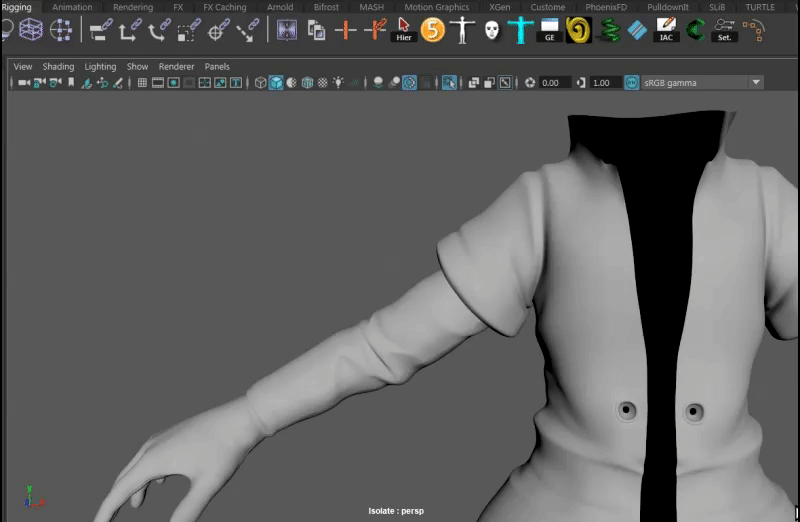Open the Panels menu
This screenshot has width=800, height=522.
coord(217,66)
